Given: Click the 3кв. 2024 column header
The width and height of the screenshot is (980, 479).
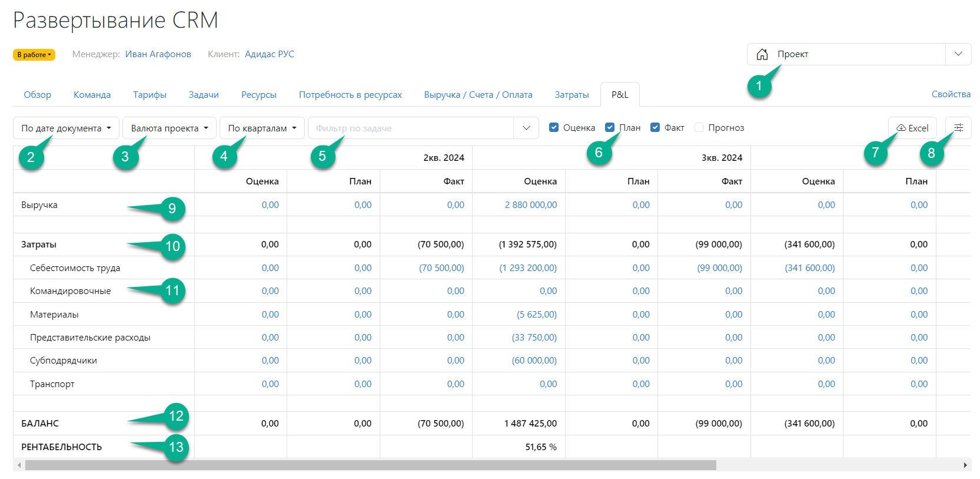Looking at the screenshot, I should [x=722, y=158].
